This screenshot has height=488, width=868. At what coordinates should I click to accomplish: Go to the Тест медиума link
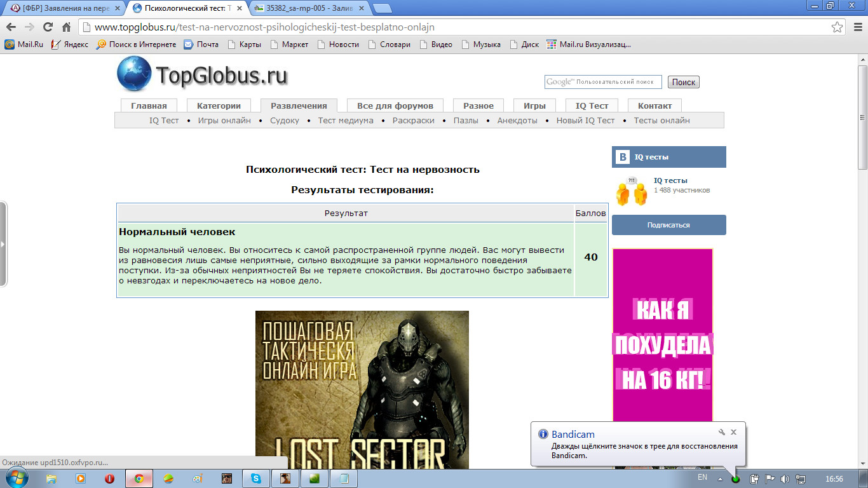346,120
